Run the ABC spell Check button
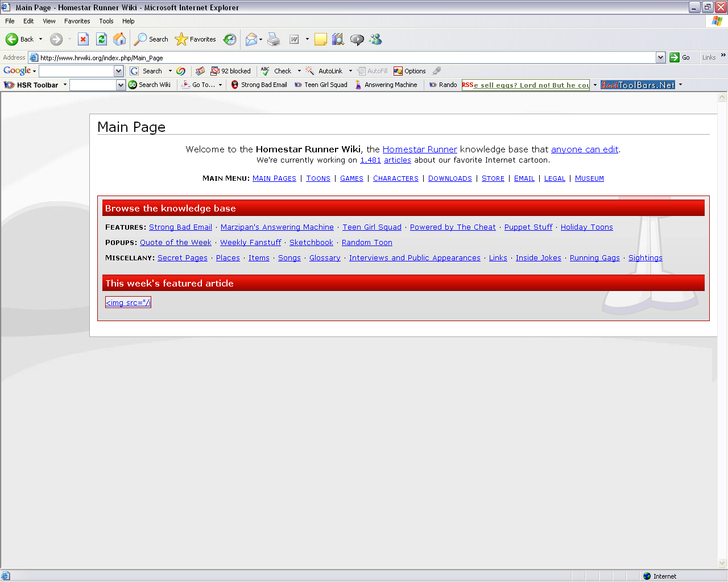Screen dimensions: 728x582 tap(276, 71)
